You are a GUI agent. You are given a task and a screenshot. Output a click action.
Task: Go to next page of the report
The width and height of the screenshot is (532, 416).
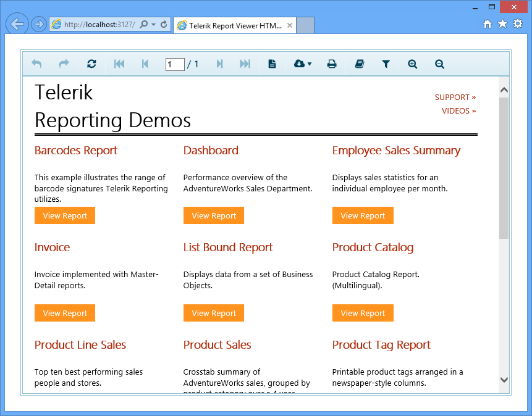pyautogui.click(x=219, y=64)
